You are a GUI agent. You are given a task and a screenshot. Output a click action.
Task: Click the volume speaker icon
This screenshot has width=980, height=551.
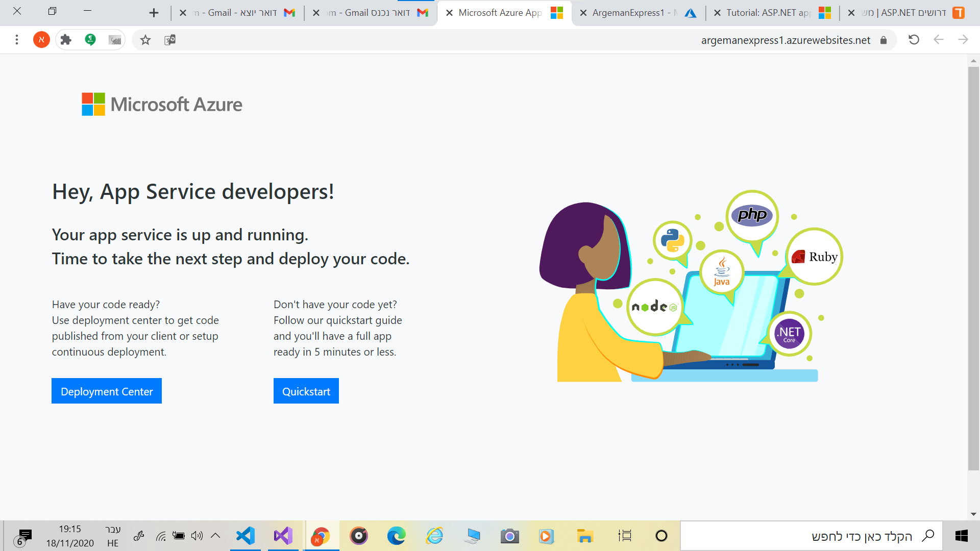pyautogui.click(x=197, y=536)
